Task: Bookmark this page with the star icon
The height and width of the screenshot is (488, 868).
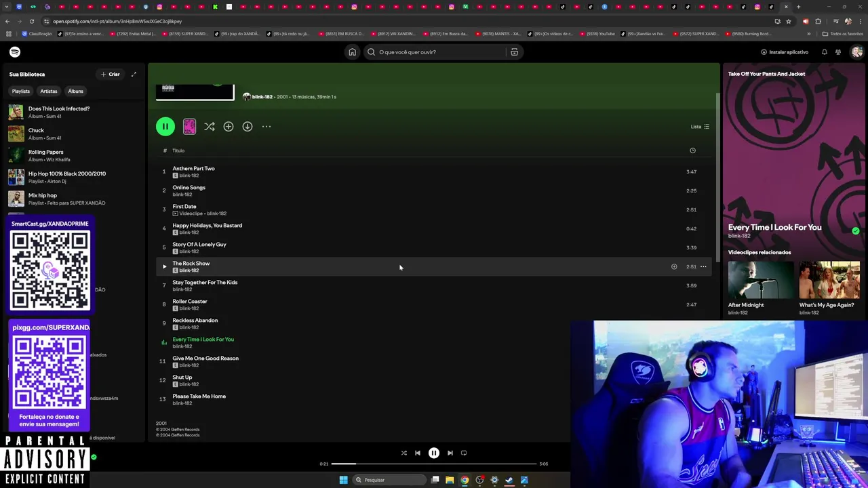Action: (x=788, y=21)
